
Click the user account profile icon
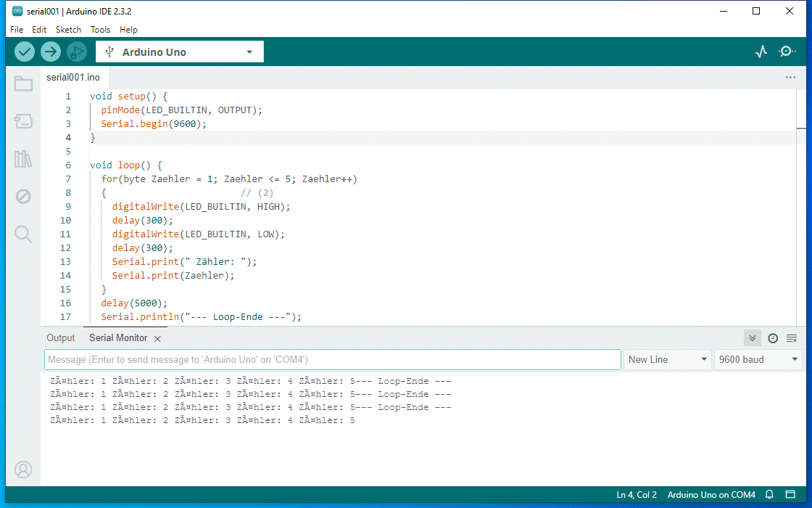tap(23, 470)
